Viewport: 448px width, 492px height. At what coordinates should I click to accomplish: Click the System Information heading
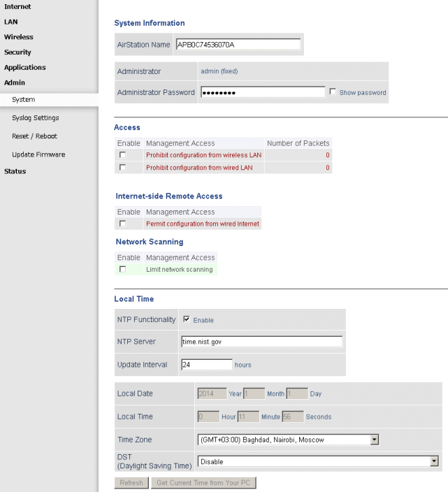[150, 23]
